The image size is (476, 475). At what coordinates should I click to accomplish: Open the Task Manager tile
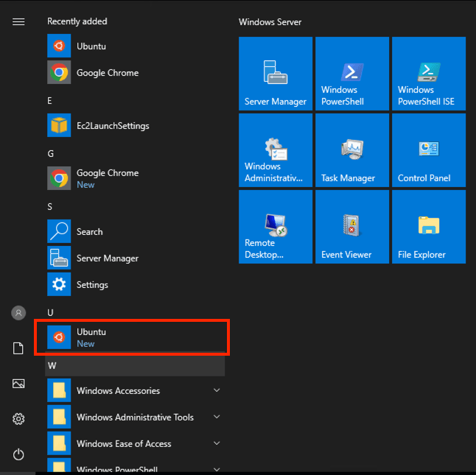352,150
